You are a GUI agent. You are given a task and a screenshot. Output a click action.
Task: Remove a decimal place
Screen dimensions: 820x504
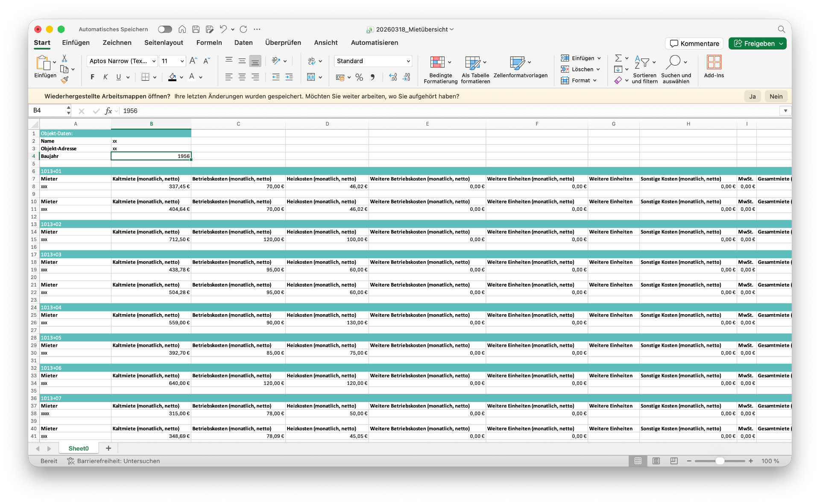coord(407,77)
